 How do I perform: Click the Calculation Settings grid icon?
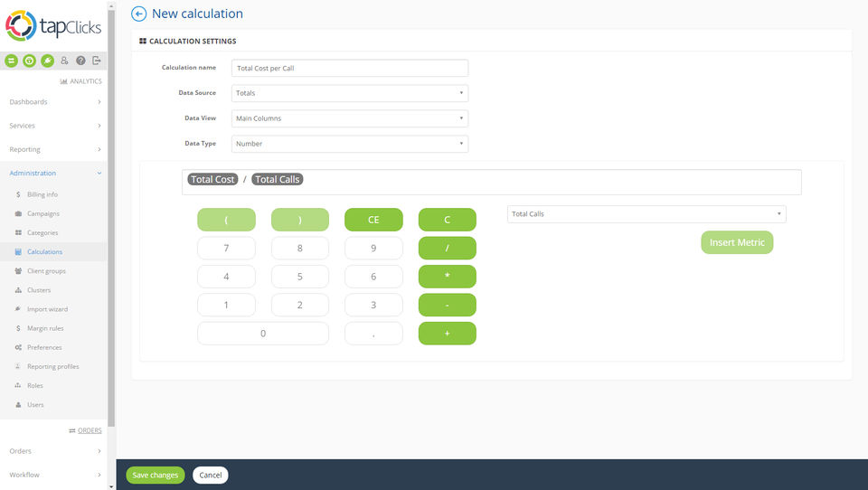[x=143, y=41]
